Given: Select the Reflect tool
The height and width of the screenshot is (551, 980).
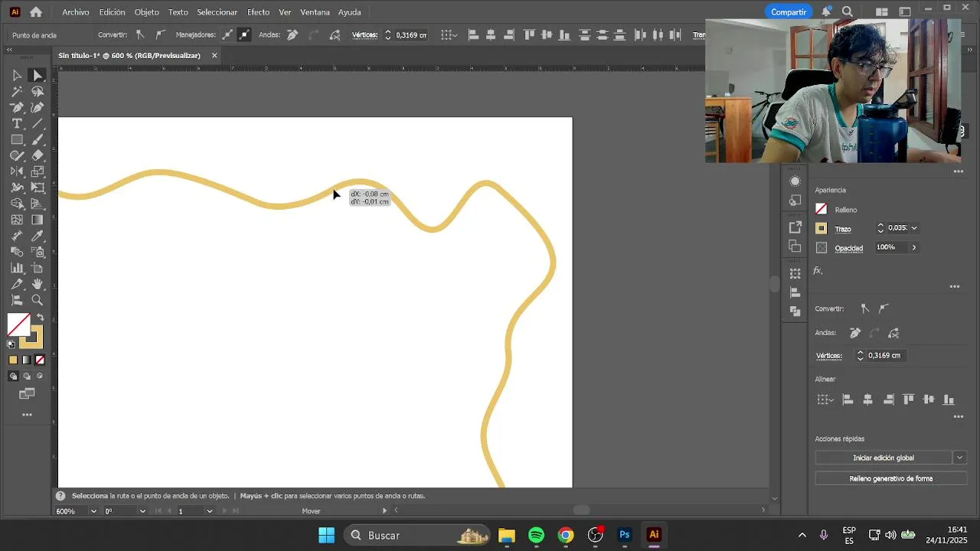Looking at the screenshot, I should click(x=17, y=172).
